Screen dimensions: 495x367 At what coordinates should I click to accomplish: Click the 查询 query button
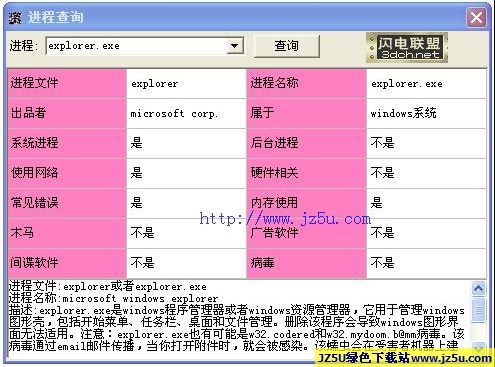click(287, 46)
